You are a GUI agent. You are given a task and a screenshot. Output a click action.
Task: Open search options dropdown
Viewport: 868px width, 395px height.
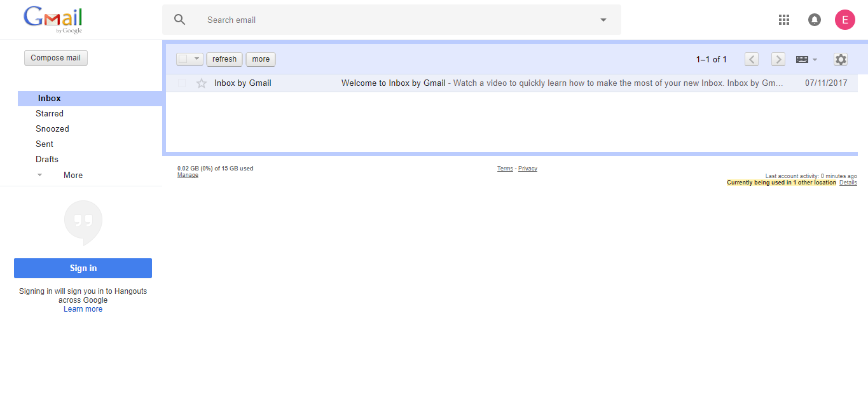[x=602, y=20]
